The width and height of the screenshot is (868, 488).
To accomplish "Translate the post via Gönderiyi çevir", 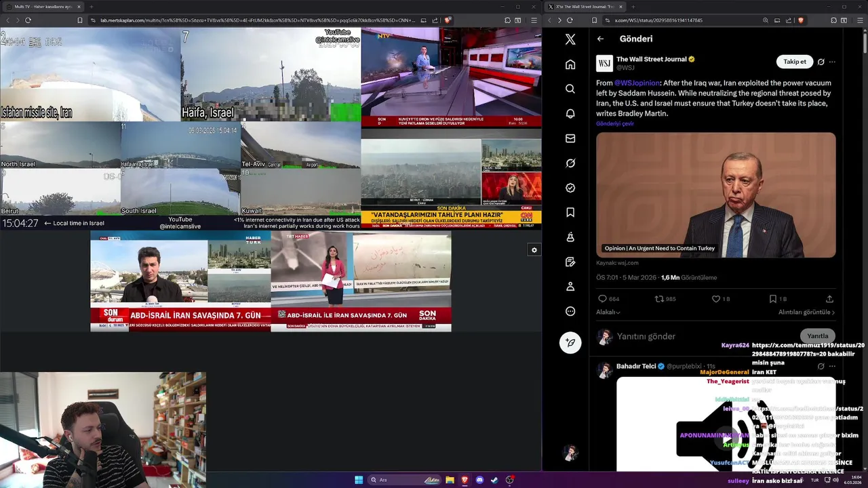I will 615,124.
